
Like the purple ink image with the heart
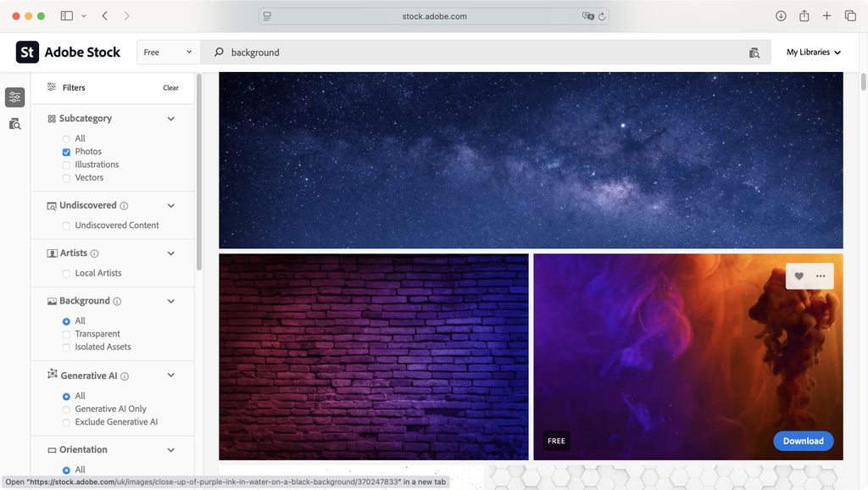click(798, 276)
